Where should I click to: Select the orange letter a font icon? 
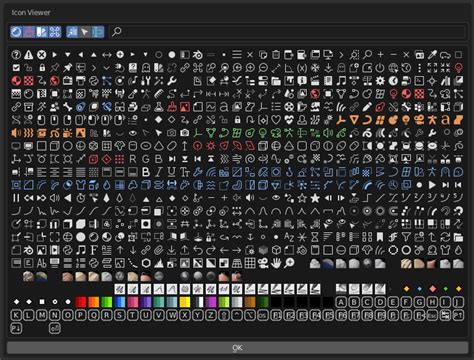point(445,120)
